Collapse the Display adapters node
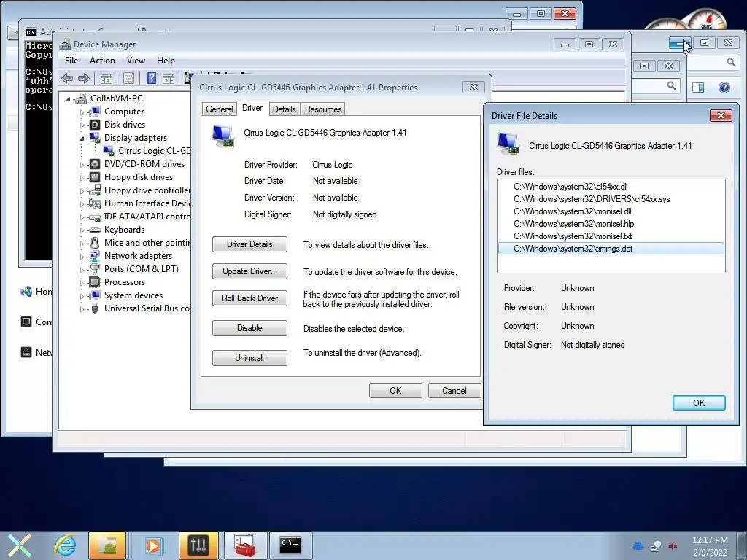Viewport: 747px width, 560px height. tap(82, 139)
